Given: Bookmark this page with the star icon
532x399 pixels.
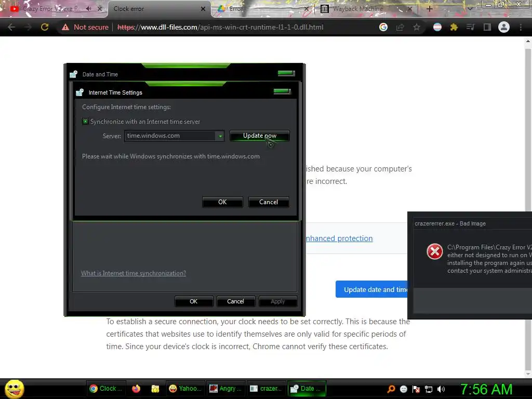Looking at the screenshot, I should (x=417, y=27).
